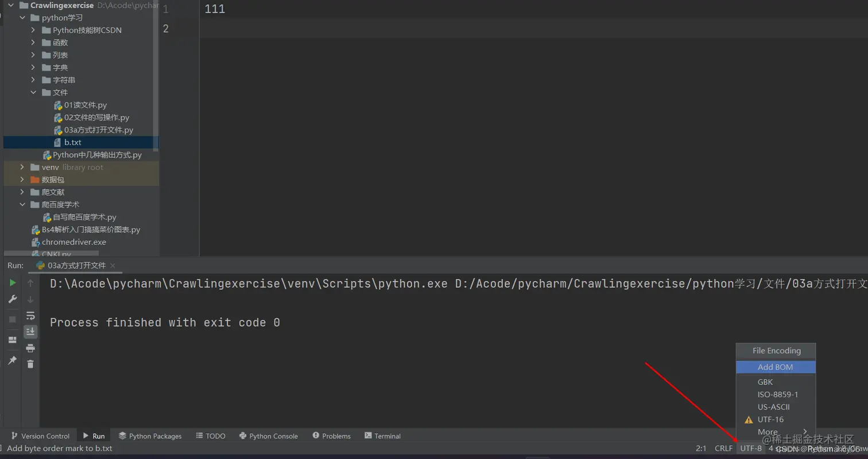
Task: Click the Restore Layout icon in Run panel
Action: coord(12,340)
